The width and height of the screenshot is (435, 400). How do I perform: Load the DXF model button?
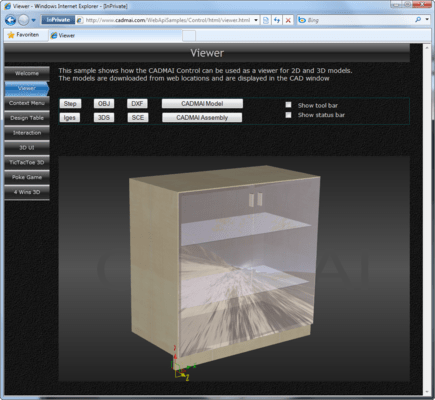coord(137,104)
